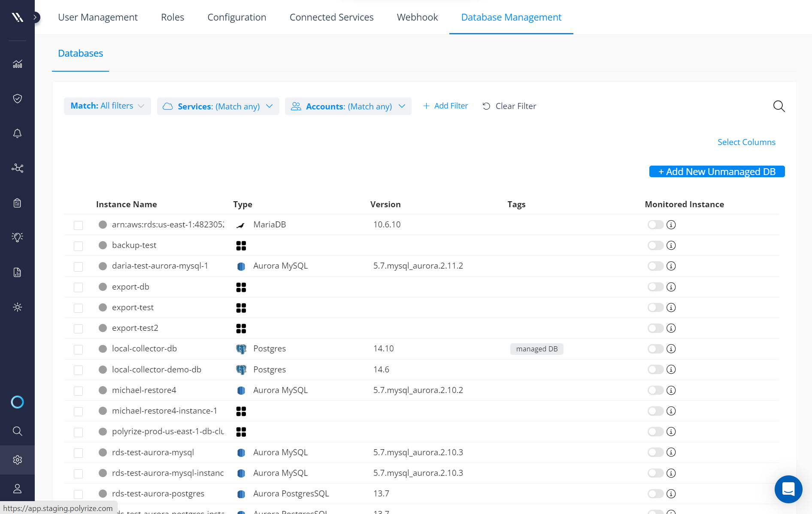Click Add New Unmanaged DB button
The width and height of the screenshot is (812, 514).
717,172
